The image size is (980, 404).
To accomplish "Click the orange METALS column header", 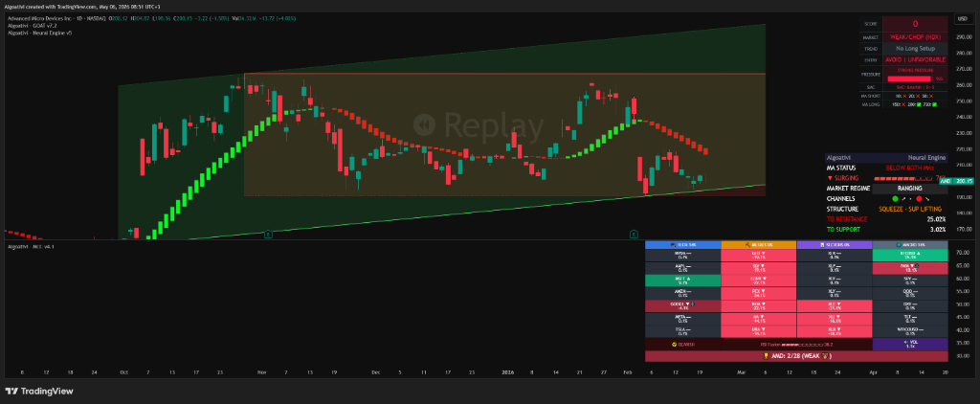I will tap(759, 245).
